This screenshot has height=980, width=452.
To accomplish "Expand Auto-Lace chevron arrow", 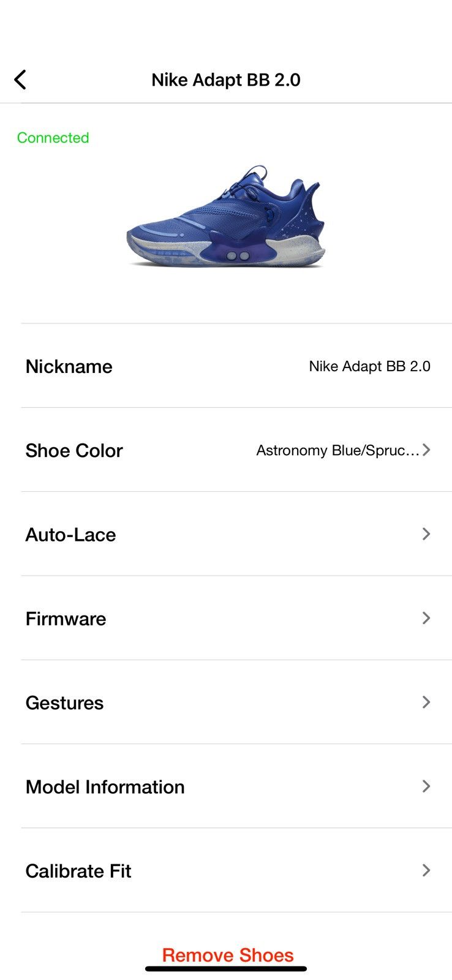I will tap(426, 534).
